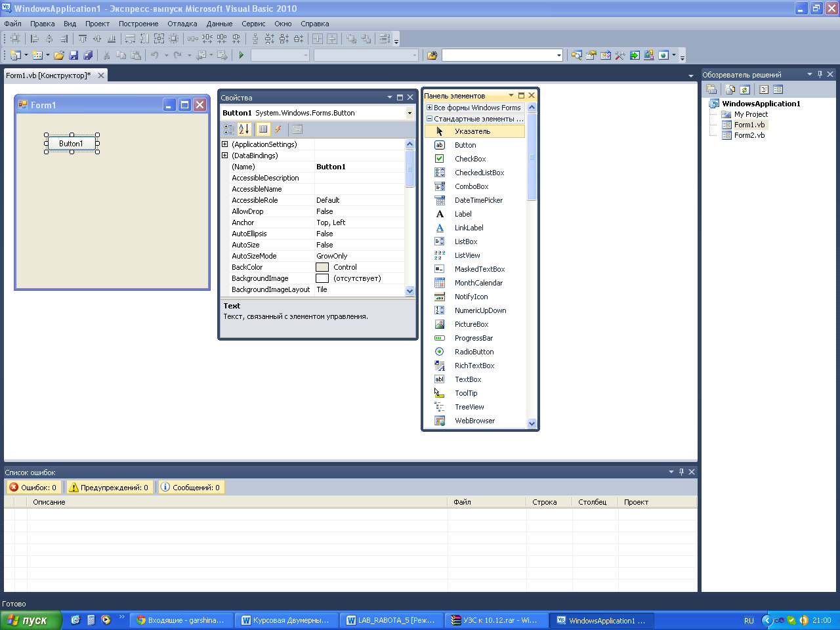The height and width of the screenshot is (630, 840).
Task: Click Show All Files icon in Solution Explorer
Action: (x=730, y=89)
